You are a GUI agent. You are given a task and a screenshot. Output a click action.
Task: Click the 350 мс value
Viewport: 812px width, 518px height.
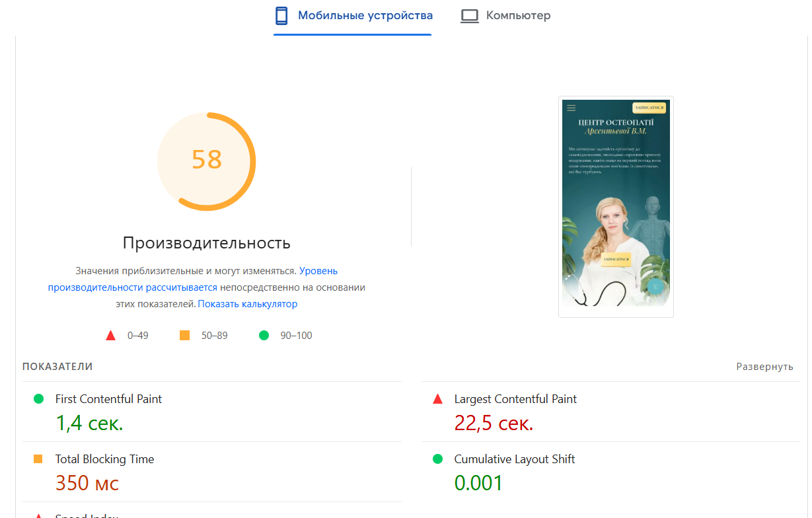click(87, 483)
